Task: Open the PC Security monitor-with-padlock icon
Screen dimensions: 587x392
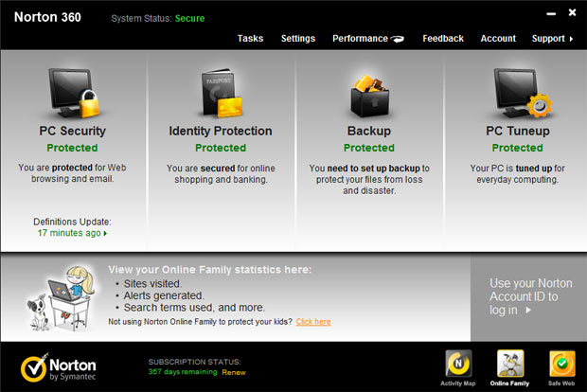Action: 74,93
